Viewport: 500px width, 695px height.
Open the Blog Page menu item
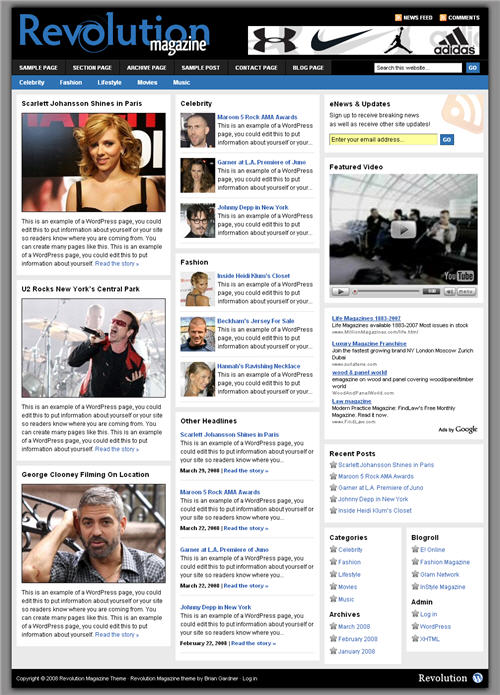(x=308, y=68)
